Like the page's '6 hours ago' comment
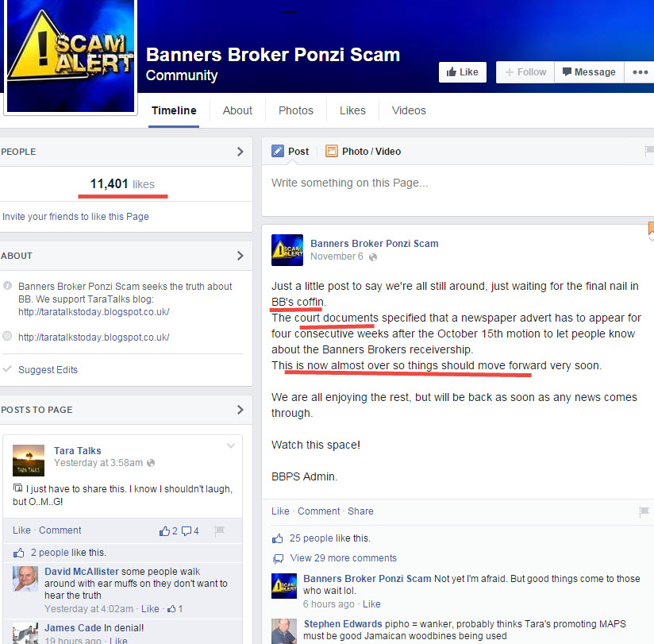 [x=371, y=604]
